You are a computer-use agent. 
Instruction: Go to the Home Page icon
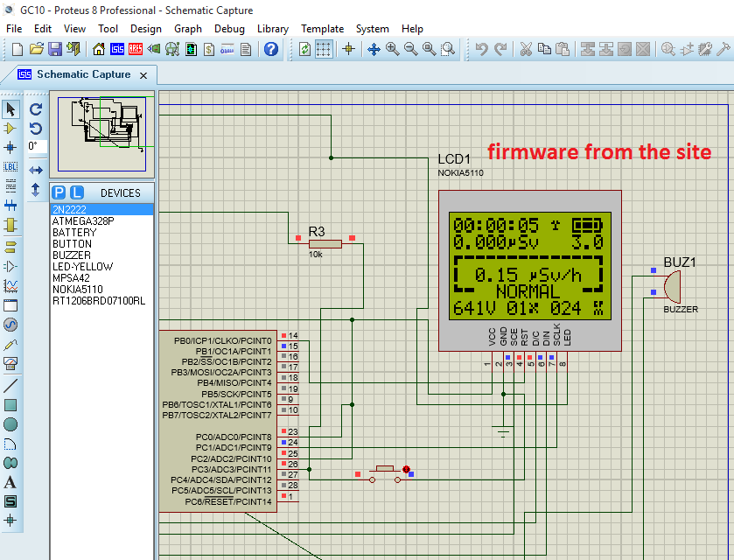coord(99,49)
